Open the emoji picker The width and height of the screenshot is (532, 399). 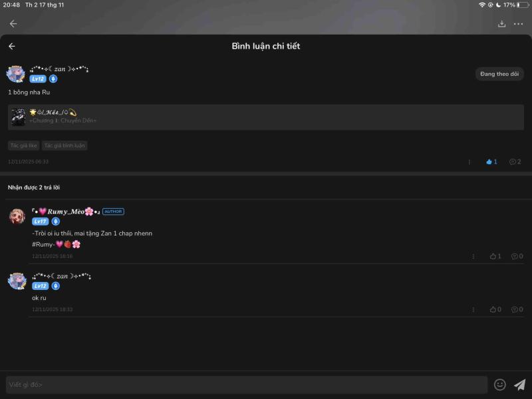point(500,384)
